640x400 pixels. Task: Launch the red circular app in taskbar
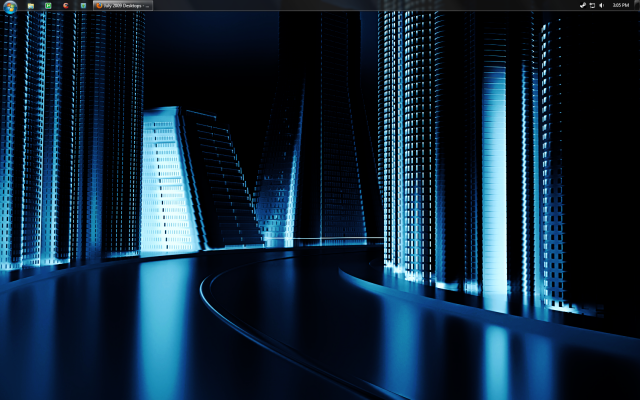click(x=66, y=6)
